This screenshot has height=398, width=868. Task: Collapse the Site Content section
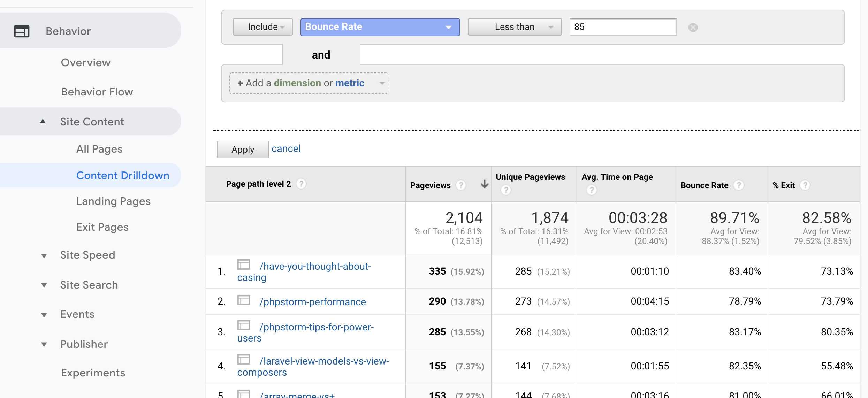43,122
